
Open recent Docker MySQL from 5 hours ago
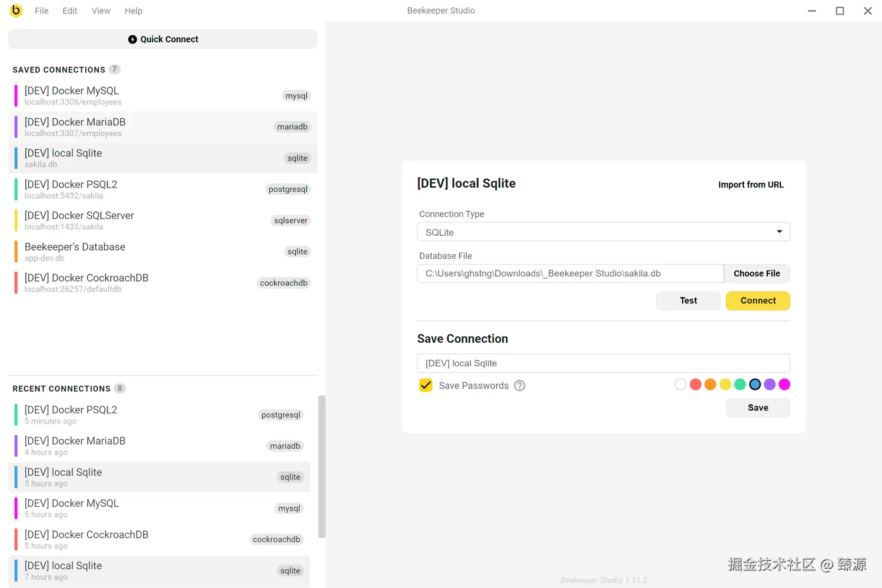coord(159,509)
